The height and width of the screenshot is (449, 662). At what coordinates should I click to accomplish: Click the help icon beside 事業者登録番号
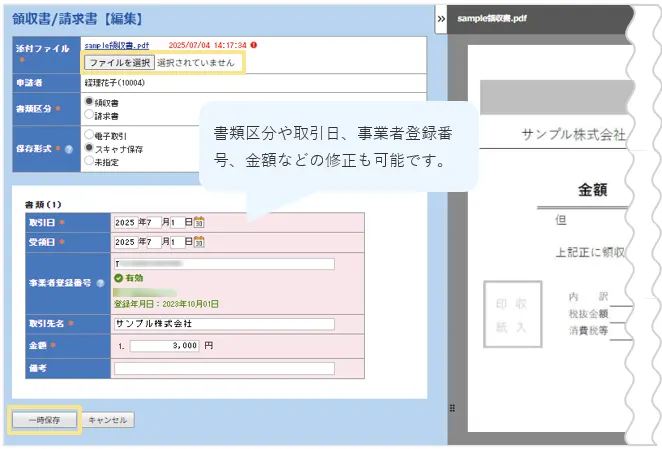click(101, 284)
